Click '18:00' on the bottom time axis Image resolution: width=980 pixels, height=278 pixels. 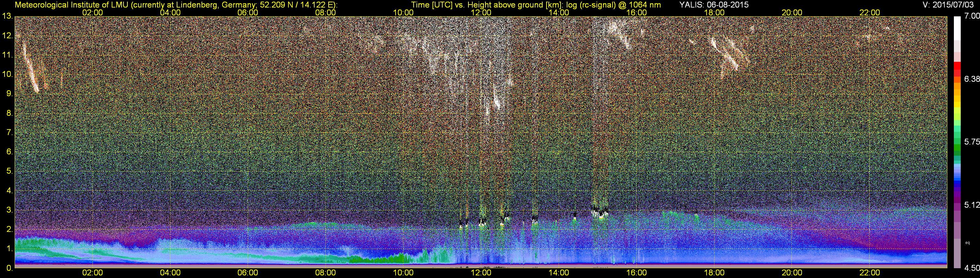(x=714, y=273)
